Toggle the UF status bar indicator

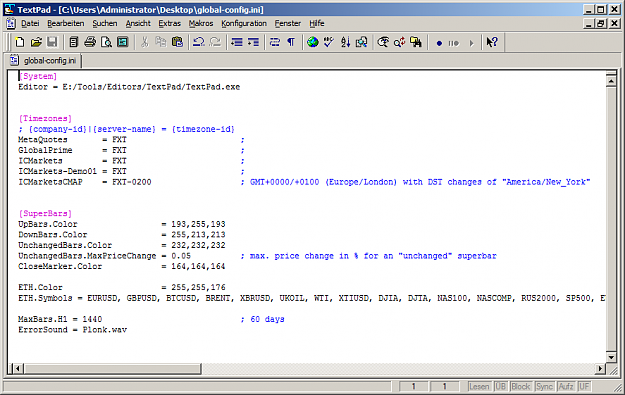point(584,386)
